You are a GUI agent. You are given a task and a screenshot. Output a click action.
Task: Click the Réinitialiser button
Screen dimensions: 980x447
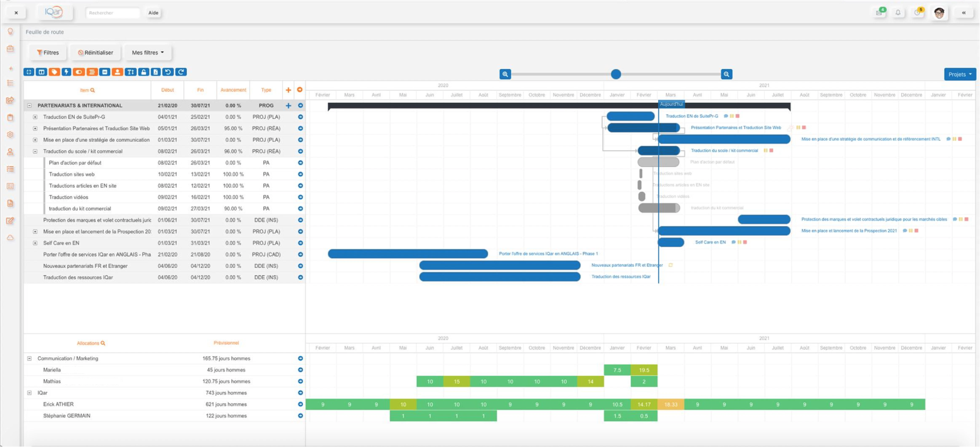pyautogui.click(x=95, y=52)
